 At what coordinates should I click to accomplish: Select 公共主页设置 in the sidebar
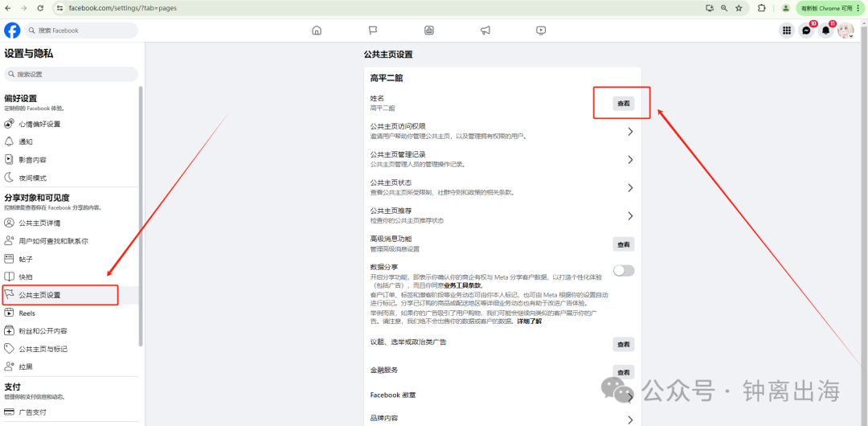pyautogui.click(x=69, y=295)
